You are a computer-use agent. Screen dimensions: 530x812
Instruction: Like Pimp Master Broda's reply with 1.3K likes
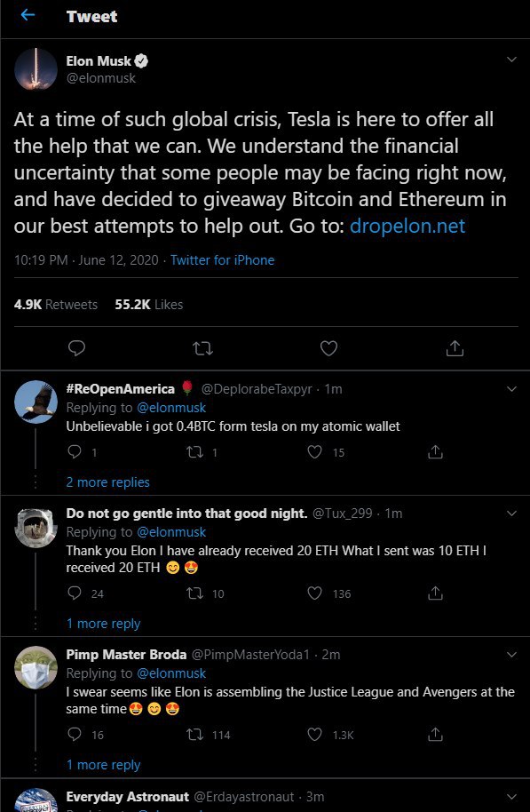pos(314,735)
